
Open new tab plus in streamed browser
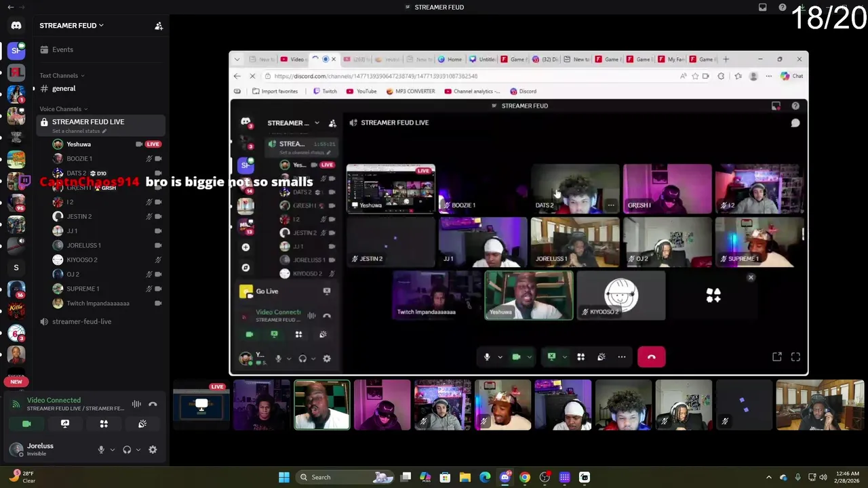tap(726, 59)
